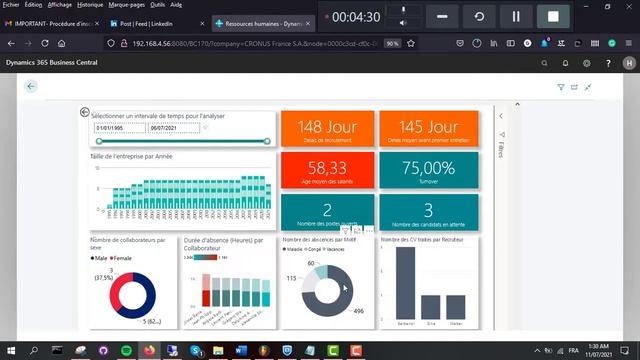The height and width of the screenshot is (360, 640).
Task: Open user account avatar H
Action: coord(629,63)
